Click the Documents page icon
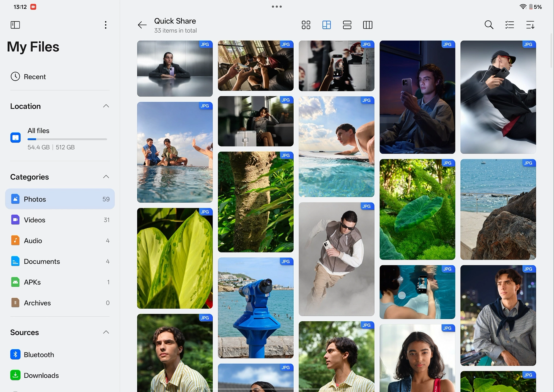The image size is (554, 392). coord(15,261)
